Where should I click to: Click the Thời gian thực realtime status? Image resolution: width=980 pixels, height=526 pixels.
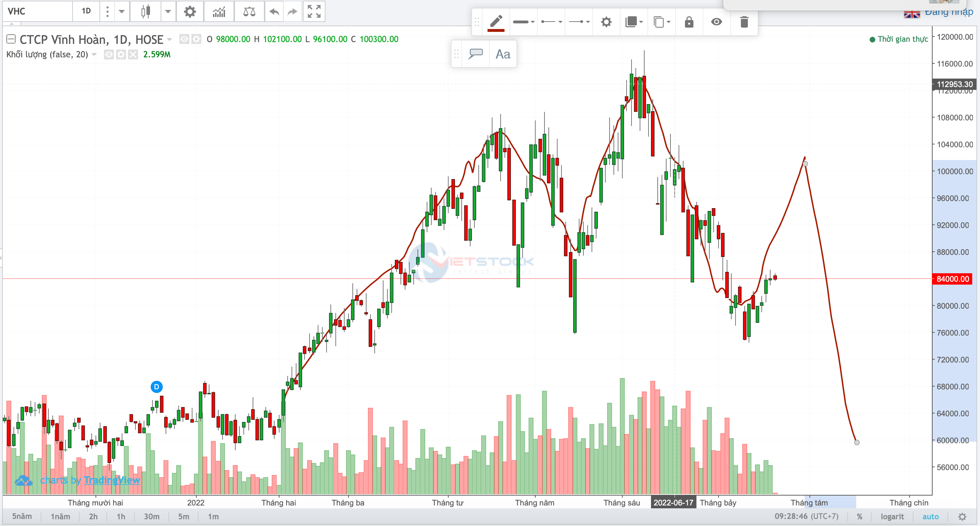899,39
